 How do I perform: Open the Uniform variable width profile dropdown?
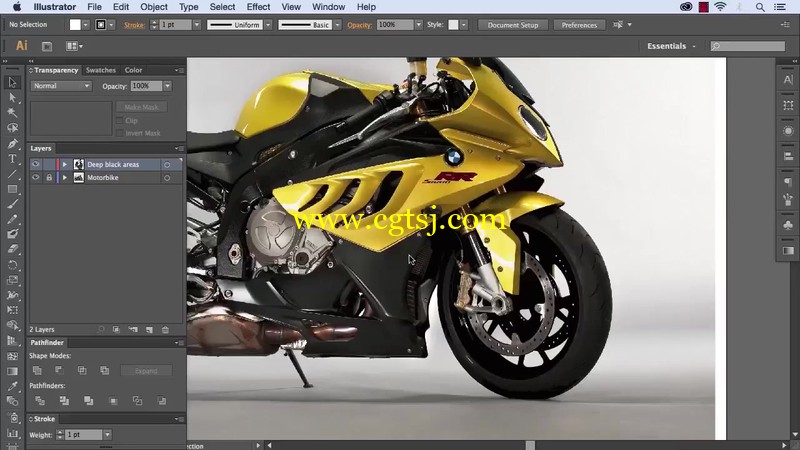268,24
